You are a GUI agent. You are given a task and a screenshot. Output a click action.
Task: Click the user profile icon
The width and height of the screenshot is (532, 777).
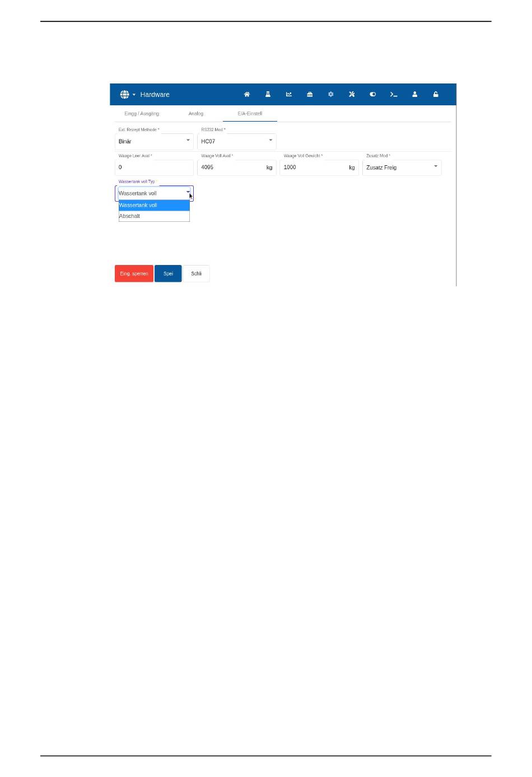(x=415, y=95)
